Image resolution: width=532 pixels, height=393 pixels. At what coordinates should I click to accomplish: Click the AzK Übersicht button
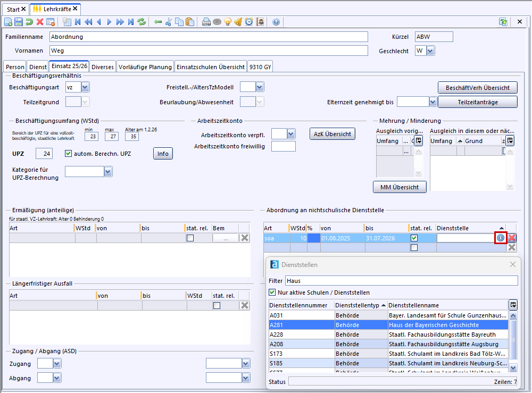332,134
